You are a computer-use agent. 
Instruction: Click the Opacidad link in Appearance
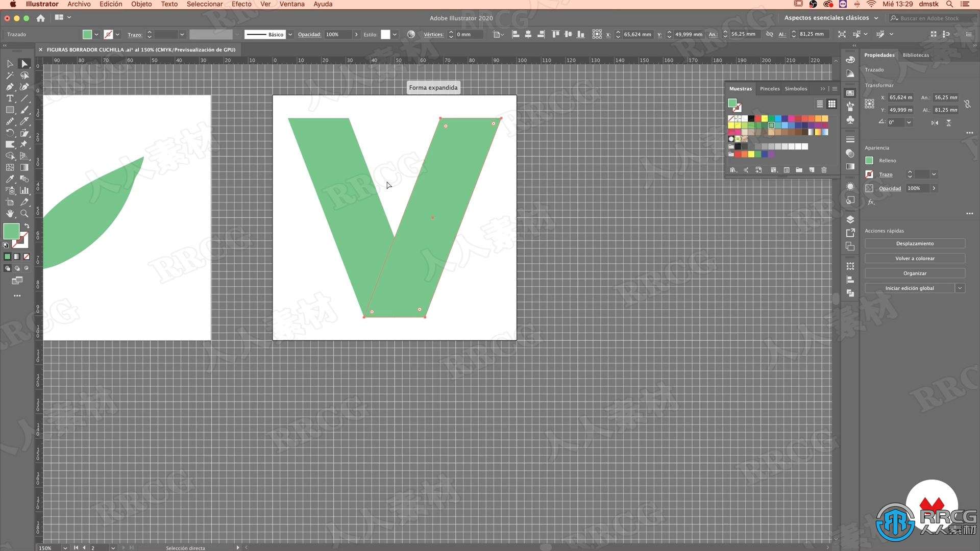click(x=890, y=189)
